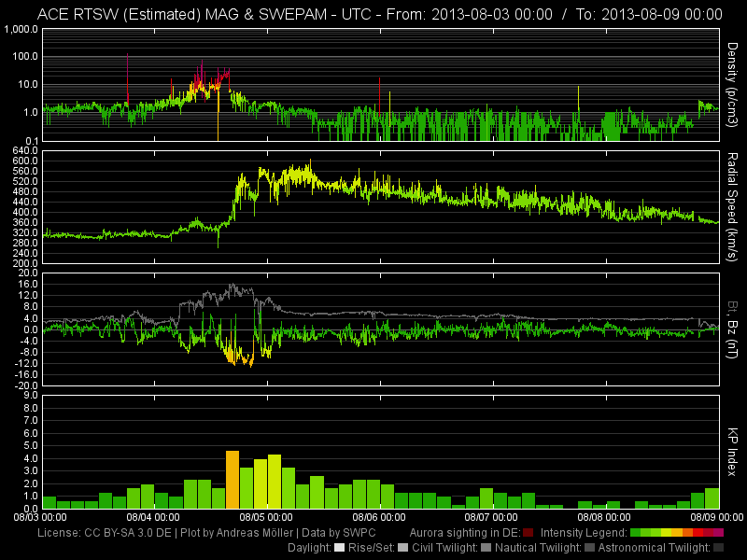Screen dimensions: 747x560
Task: Click the Astronomical Twilight legend square
Action: point(718,548)
